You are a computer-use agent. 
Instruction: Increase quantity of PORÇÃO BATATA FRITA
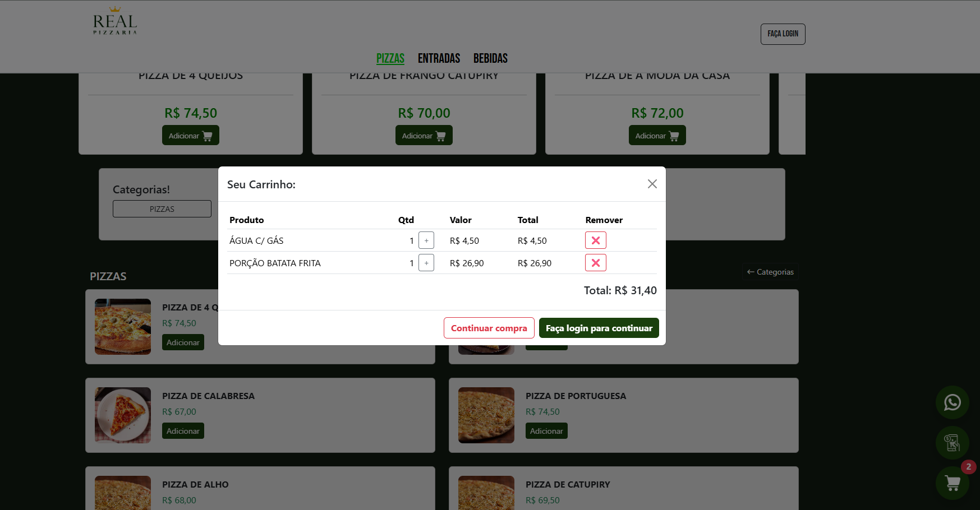tap(426, 262)
